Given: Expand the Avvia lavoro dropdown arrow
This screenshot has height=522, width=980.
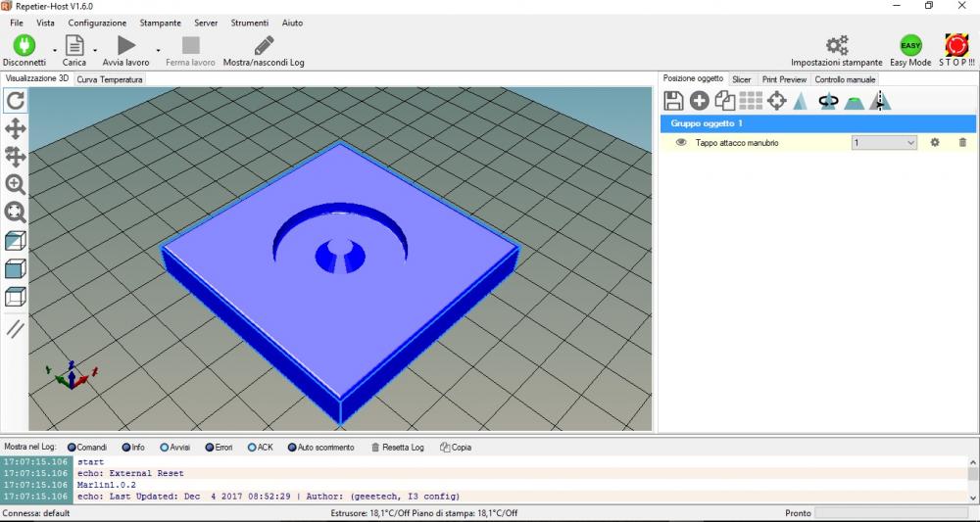Looking at the screenshot, I should click(x=157, y=47).
